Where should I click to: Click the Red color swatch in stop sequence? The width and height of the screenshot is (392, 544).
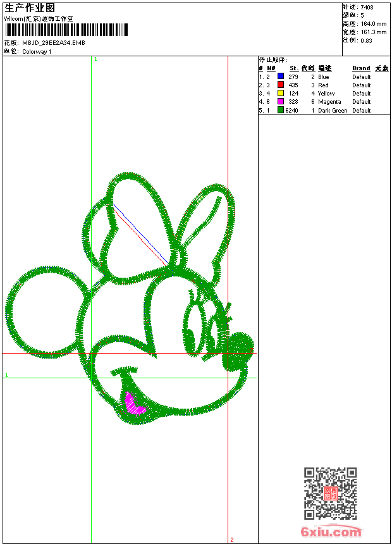(x=281, y=84)
